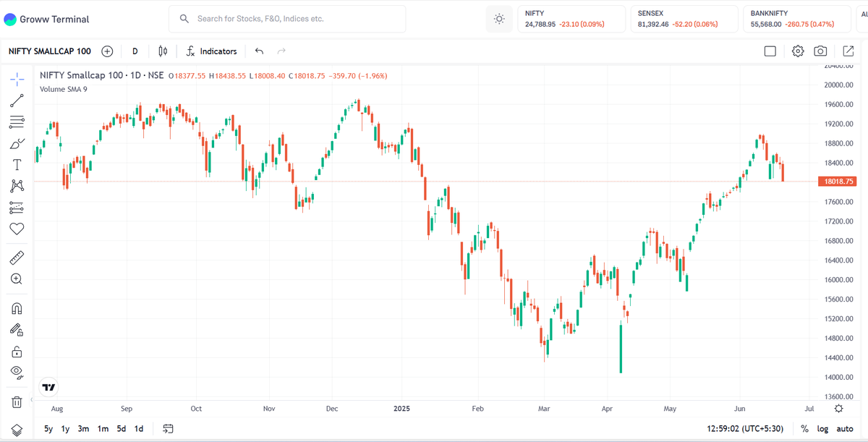Enable the magnet snap mode
The width and height of the screenshot is (868, 442).
pos(17,308)
